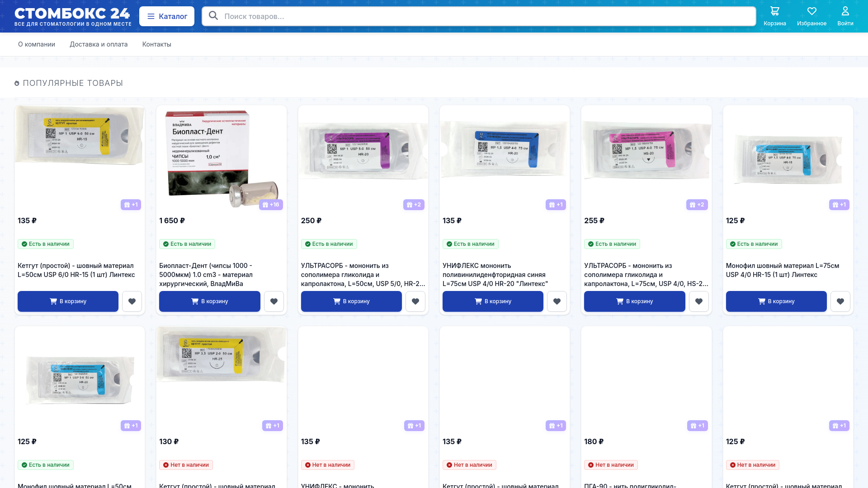Screen dimensions: 868x488
Task: Open УЛЬТРАСОРБ L=75см USP 4/0 title
Action: click(646, 275)
